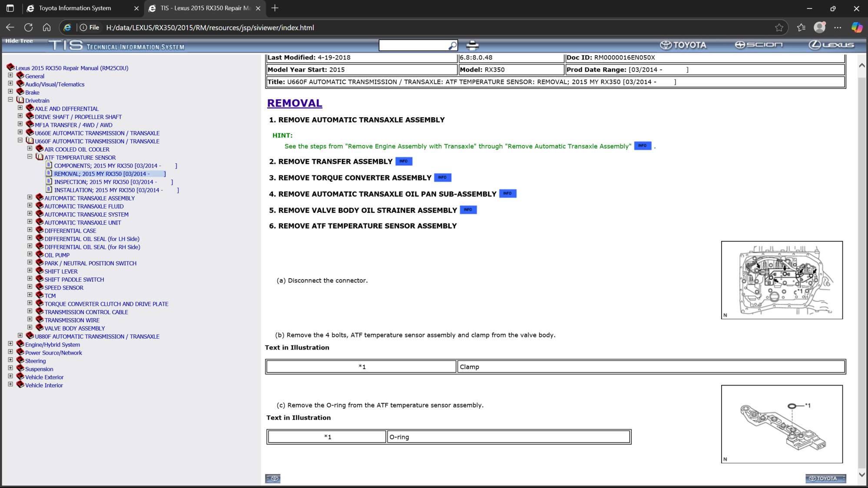Click the Scion brand logo in header
868x488 pixels.
coord(759,45)
